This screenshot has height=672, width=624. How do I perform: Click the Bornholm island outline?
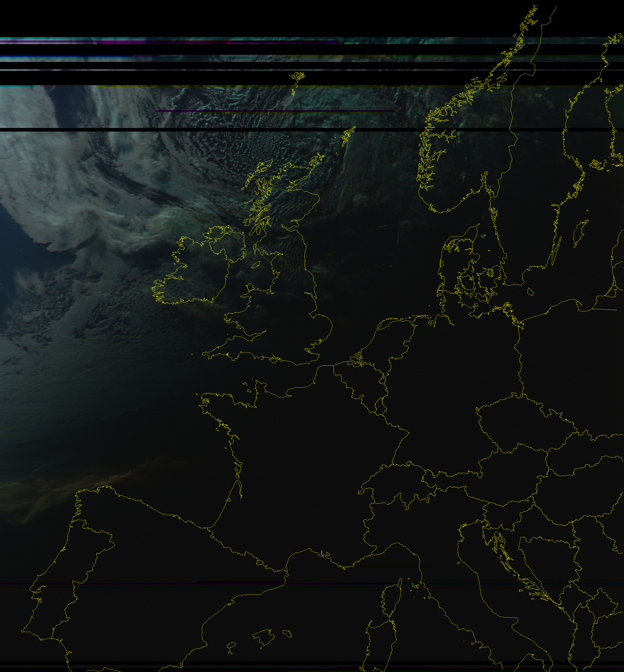pos(530,292)
